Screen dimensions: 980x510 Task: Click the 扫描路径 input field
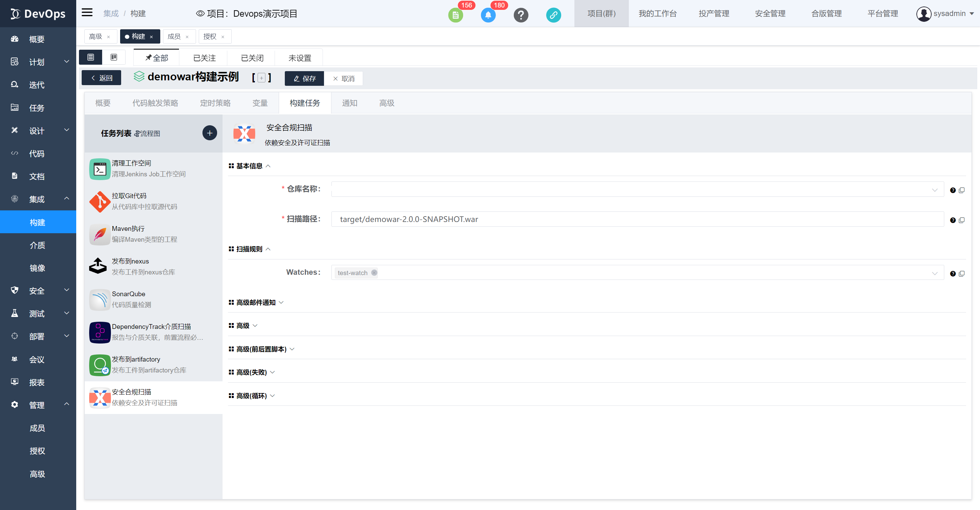point(637,219)
